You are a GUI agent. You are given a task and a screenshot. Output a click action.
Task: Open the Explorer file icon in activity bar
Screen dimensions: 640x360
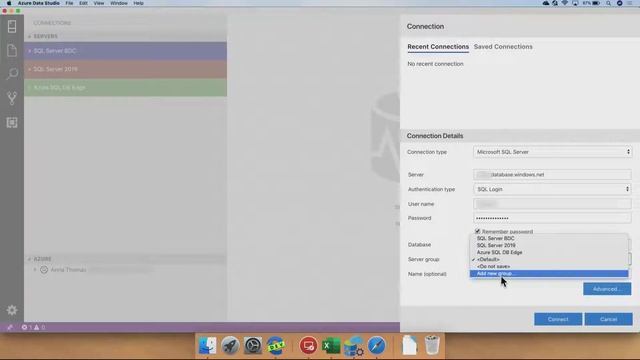(12, 50)
